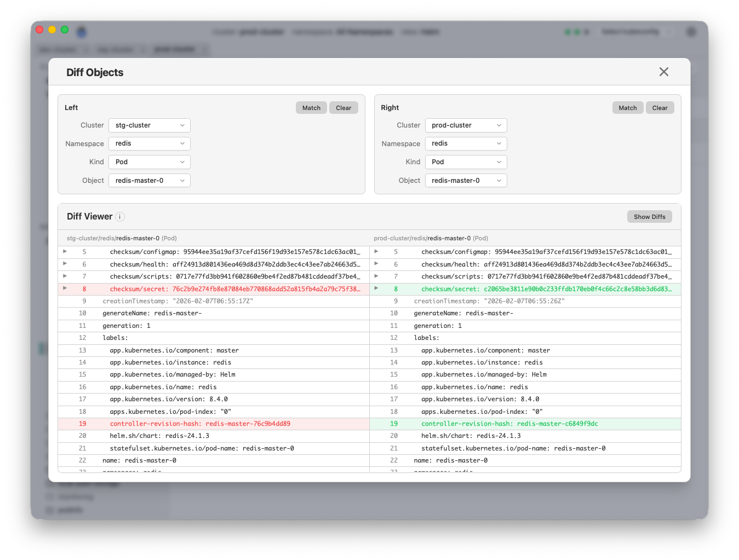Screen dimensions: 739x560
Task: Open the Right Cluster dropdown showing prod-cluster
Action: tap(466, 125)
